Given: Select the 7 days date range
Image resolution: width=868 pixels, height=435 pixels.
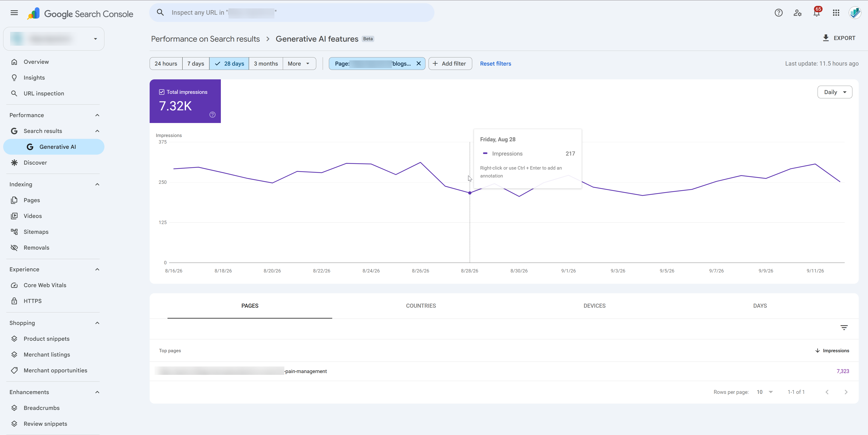Looking at the screenshot, I should [196, 64].
